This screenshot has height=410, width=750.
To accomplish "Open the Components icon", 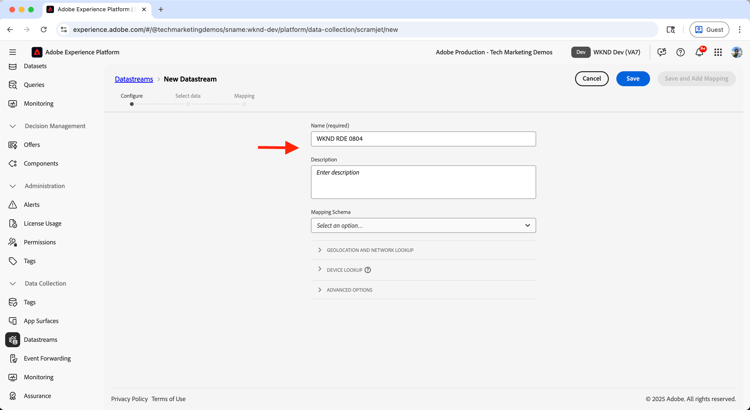I will pos(13,164).
